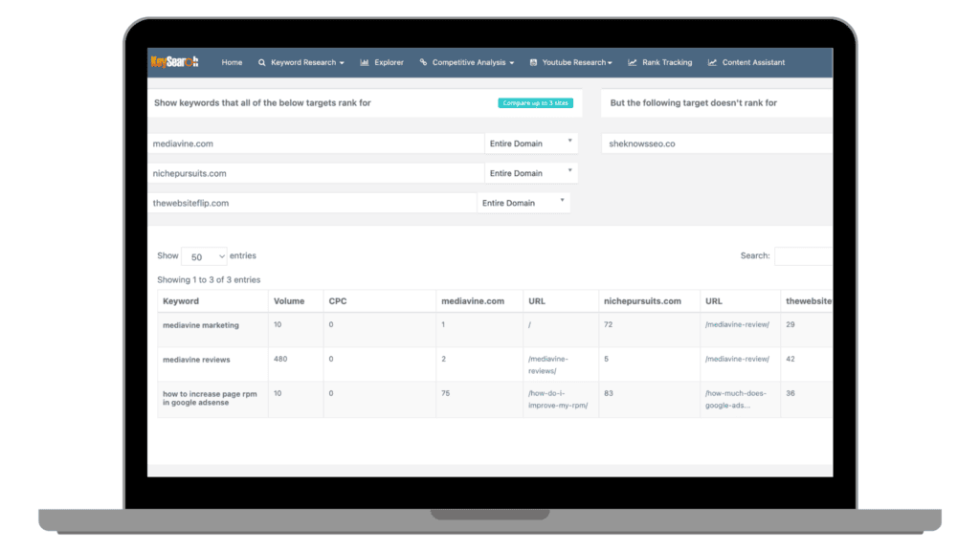Sort by the Keyword column header

tap(212, 301)
